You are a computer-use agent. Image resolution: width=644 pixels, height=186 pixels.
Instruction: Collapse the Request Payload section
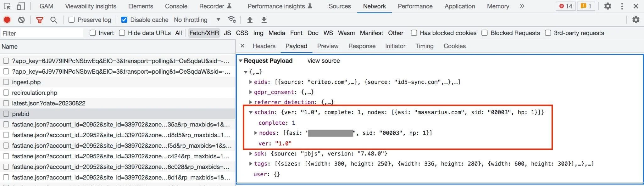pyautogui.click(x=241, y=61)
